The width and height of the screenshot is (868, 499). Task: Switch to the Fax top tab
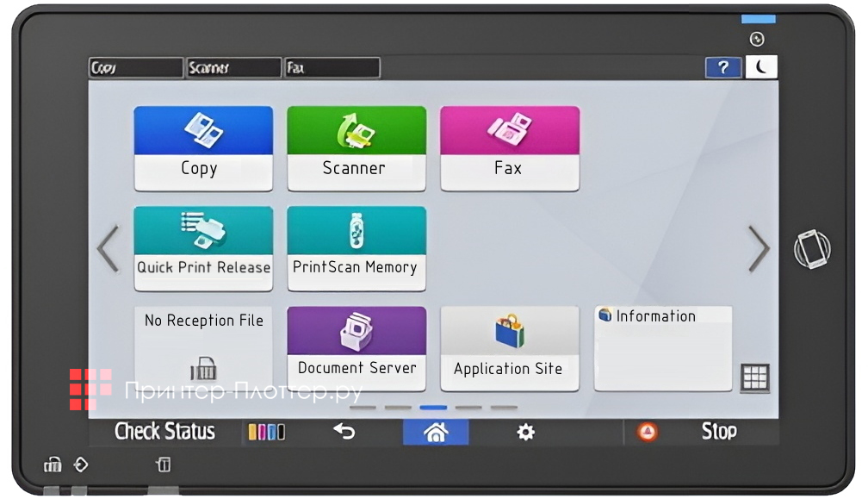tap(332, 68)
